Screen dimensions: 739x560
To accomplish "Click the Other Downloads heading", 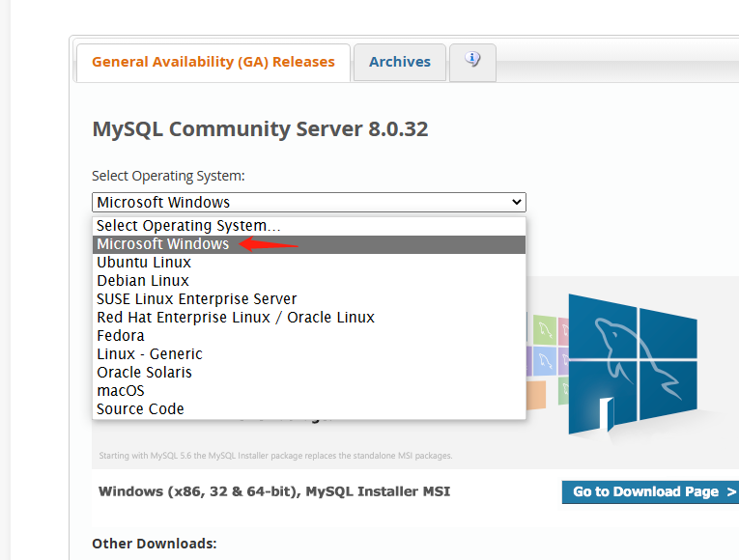I will 155,544.
